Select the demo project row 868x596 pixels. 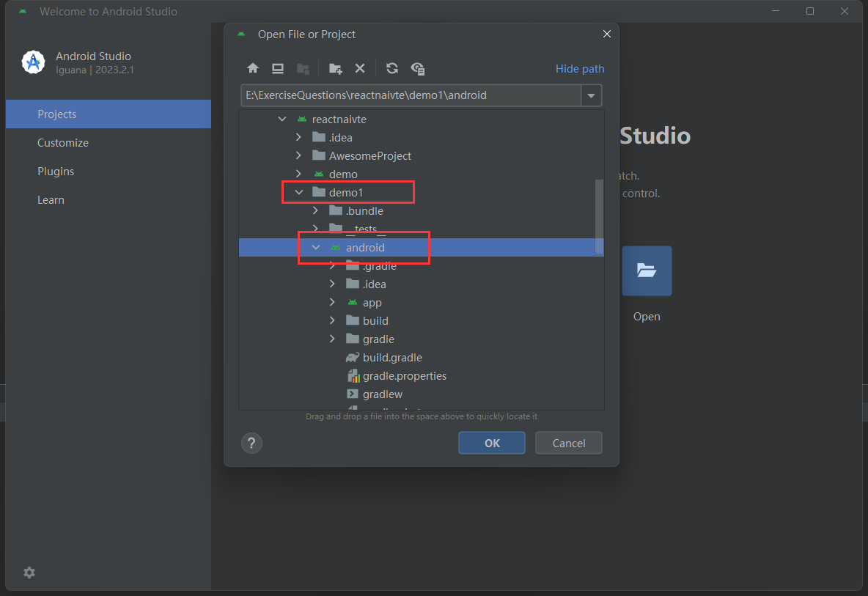click(422, 174)
